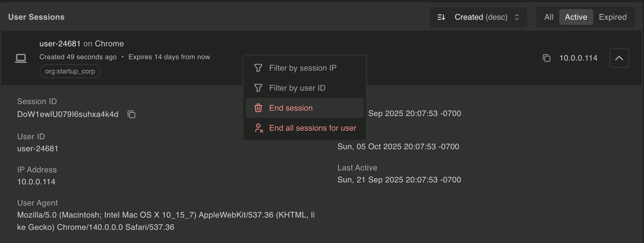
Task: Click the User Sessions heading
Action: coord(36,17)
